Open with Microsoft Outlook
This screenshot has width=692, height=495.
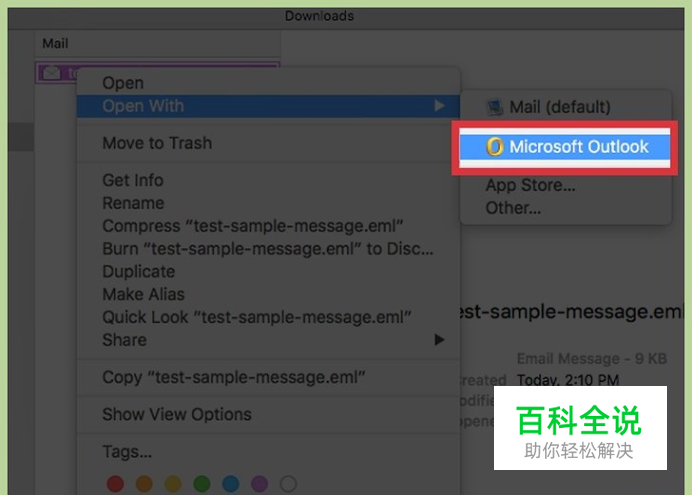pos(564,147)
